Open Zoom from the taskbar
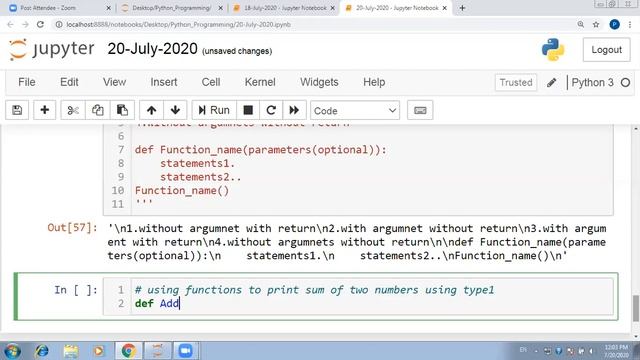The height and width of the screenshot is (360, 640). pos(185,351)
